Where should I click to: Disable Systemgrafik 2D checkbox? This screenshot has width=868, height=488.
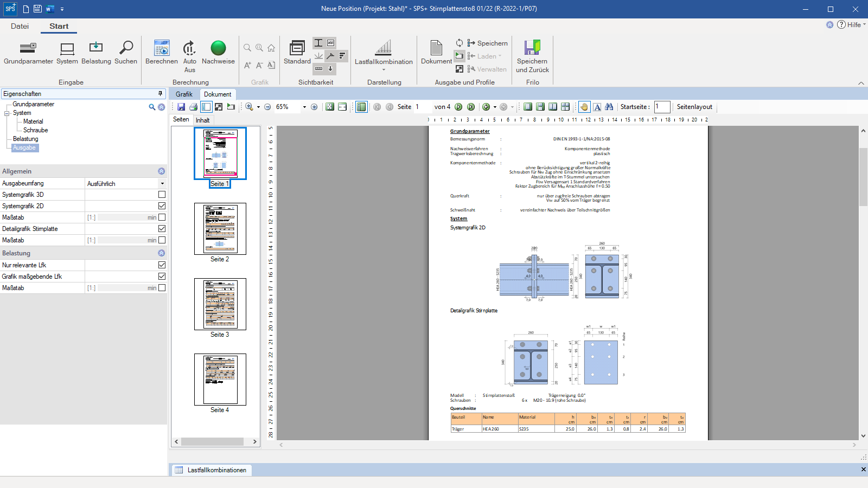(x=162, y=206)
